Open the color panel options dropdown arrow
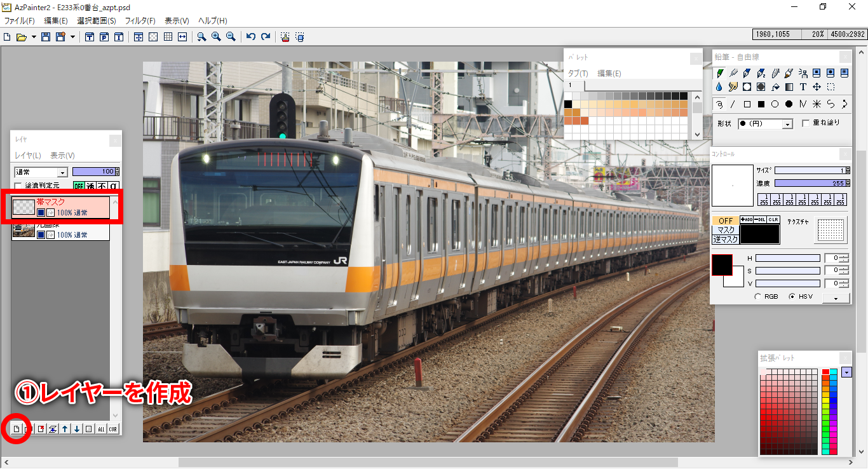868x469 pixels. click(x=836, y=298)
